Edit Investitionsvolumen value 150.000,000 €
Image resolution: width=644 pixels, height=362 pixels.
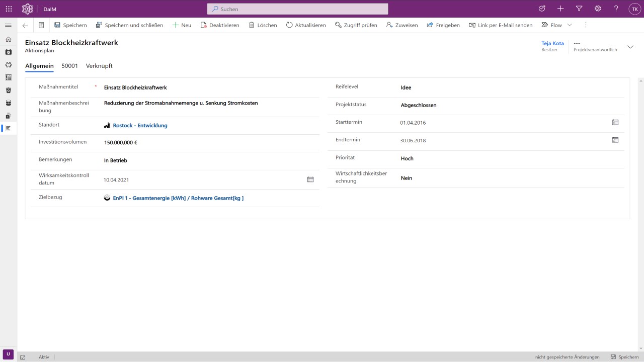tap(210, 142)
